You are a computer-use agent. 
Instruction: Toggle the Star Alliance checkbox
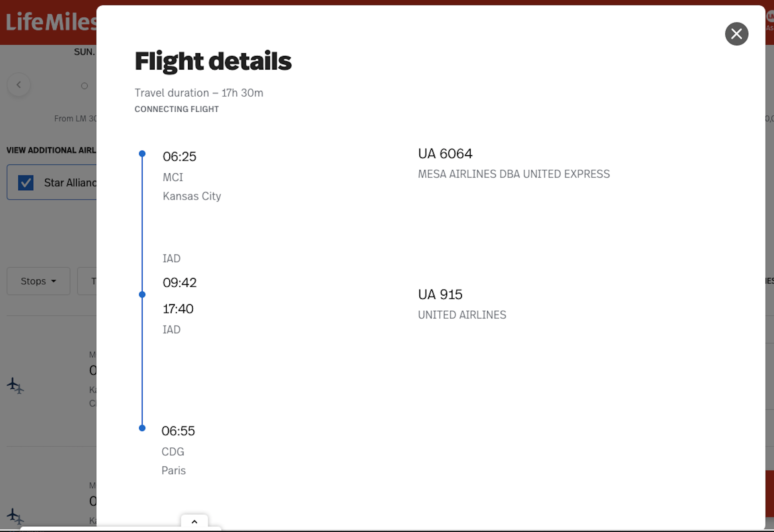click(26, 182)
